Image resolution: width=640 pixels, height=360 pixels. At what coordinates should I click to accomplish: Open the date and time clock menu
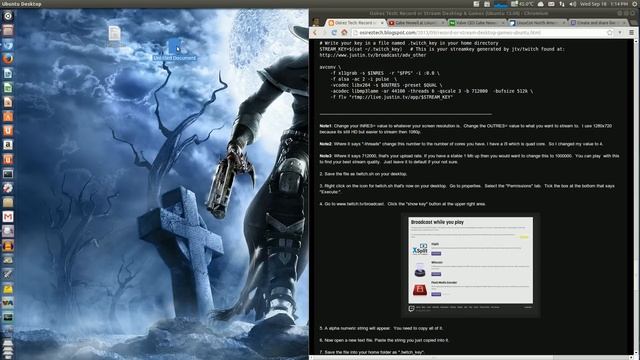(604, 4)
